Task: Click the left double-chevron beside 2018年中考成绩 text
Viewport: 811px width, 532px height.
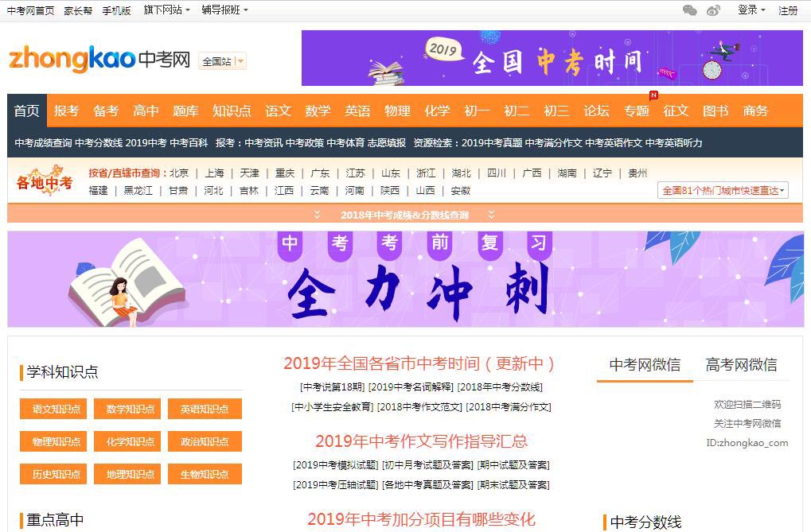Action: tap(317, 215)
